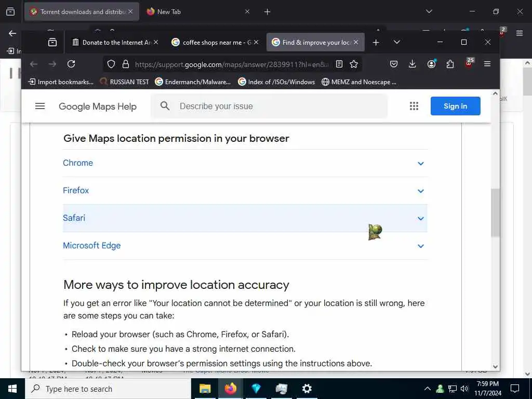532x399 pixels.
Task: Click the search magnifier icon in Help
Action: point(165,106)
